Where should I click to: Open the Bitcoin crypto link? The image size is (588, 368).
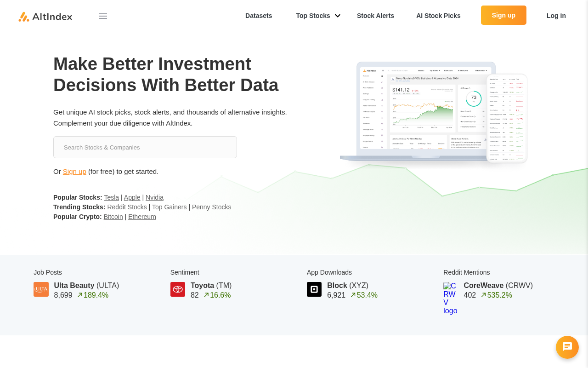click(x=113, y=217)
